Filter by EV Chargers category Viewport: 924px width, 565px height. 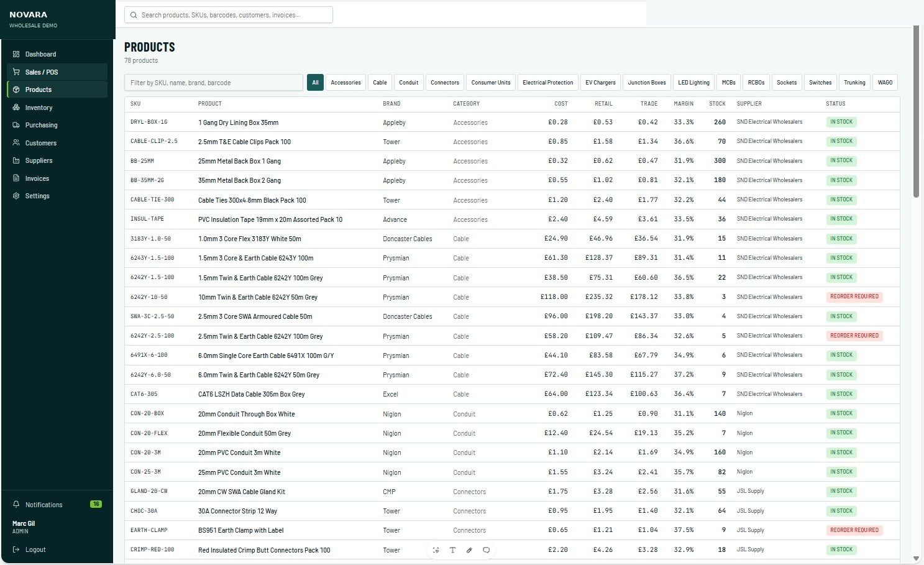click(x=600, y=83)
